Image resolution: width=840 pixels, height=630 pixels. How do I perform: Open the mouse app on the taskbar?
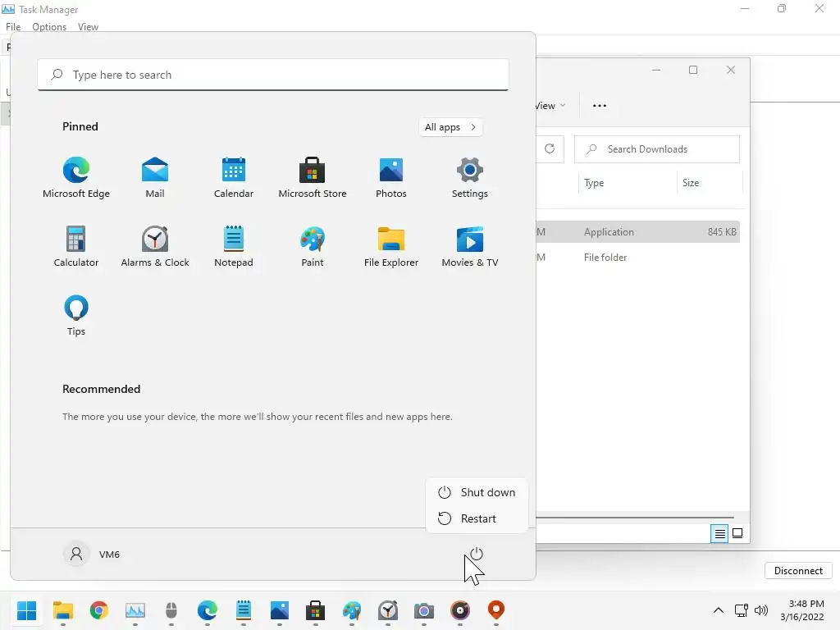pyautogui.click(x=171, y=610)
